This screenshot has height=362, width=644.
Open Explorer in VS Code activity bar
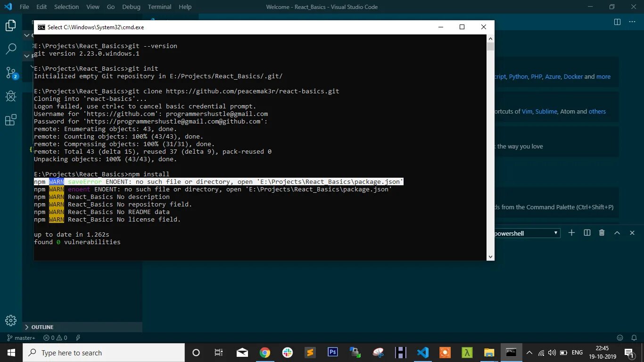11,25
